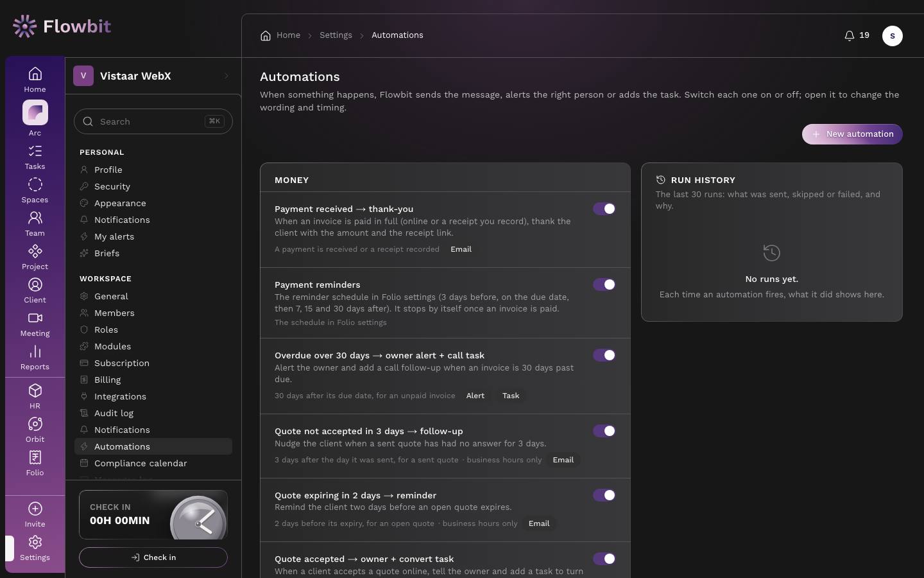
Task: Select Compliance calendar in settings menu
Action: 153,463
